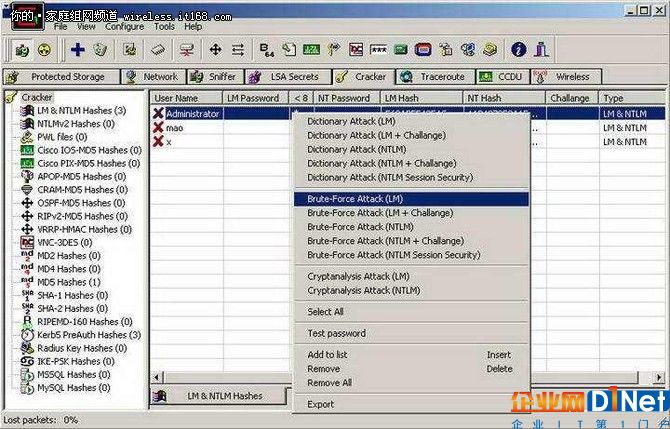Click the yellow radiation Start/Stop APR icon
This screenshot has height=429, width=670.
(x=44, y=50)
